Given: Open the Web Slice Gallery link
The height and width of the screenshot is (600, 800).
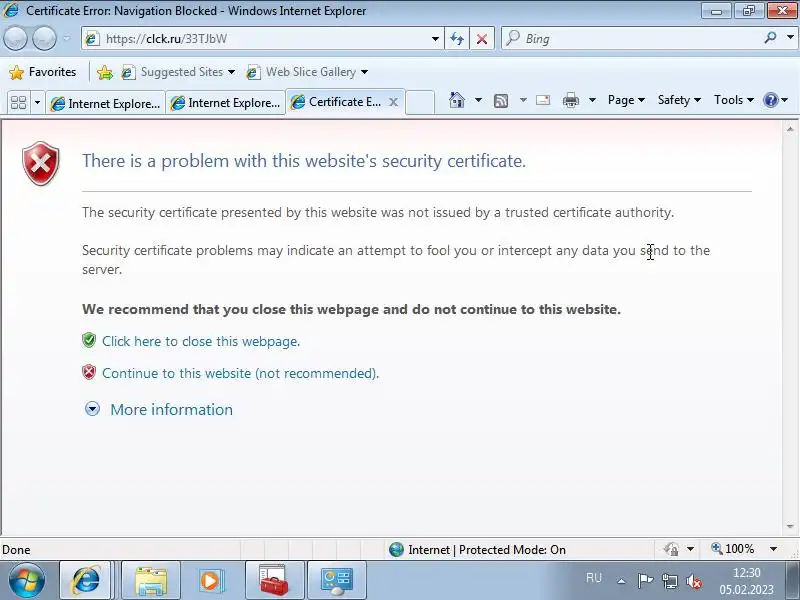Looking at the screenshot, I should coord(307,72).
